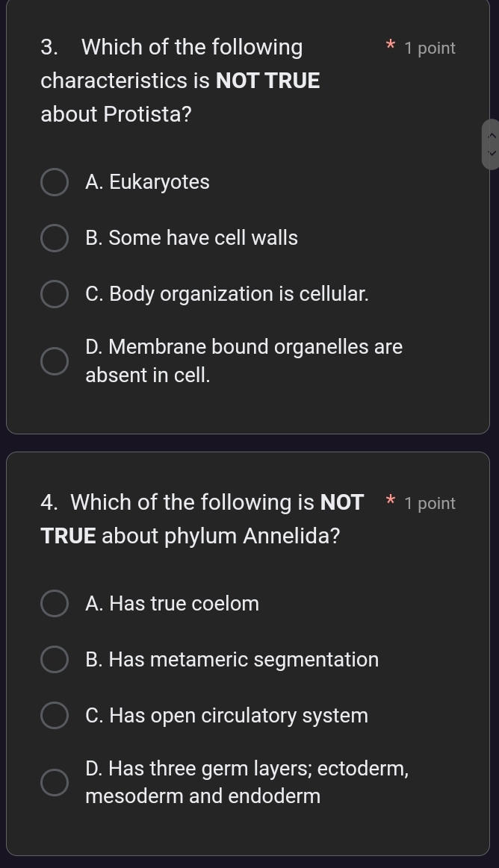Viewport: 499px width, 868px height.
Task: Pick the radio for Has three germ layers
Action: coord(54,782)
